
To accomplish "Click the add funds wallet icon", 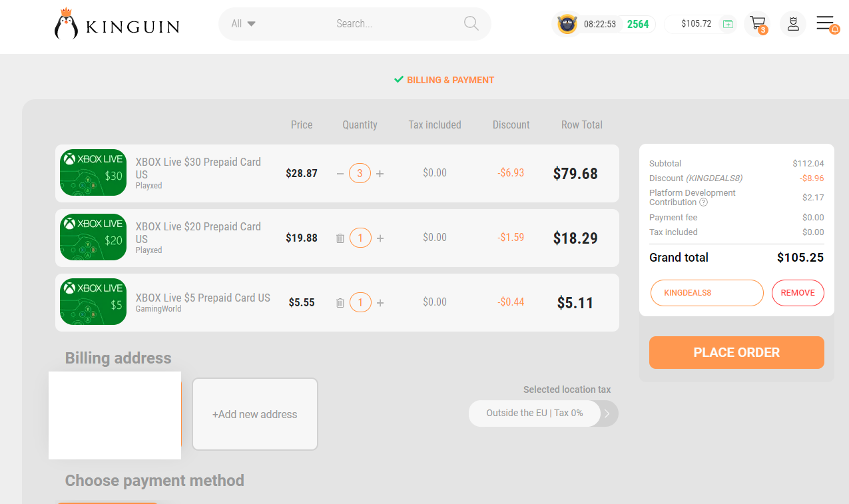I will click(x=727, y=24).
